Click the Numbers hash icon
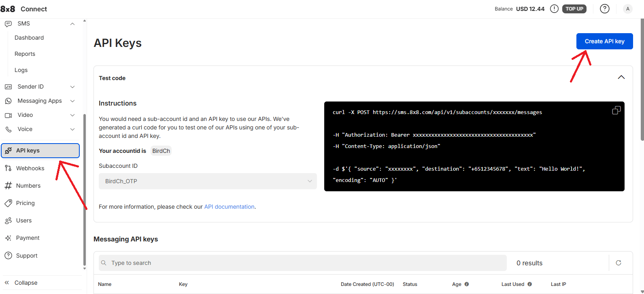 point(8,186)
